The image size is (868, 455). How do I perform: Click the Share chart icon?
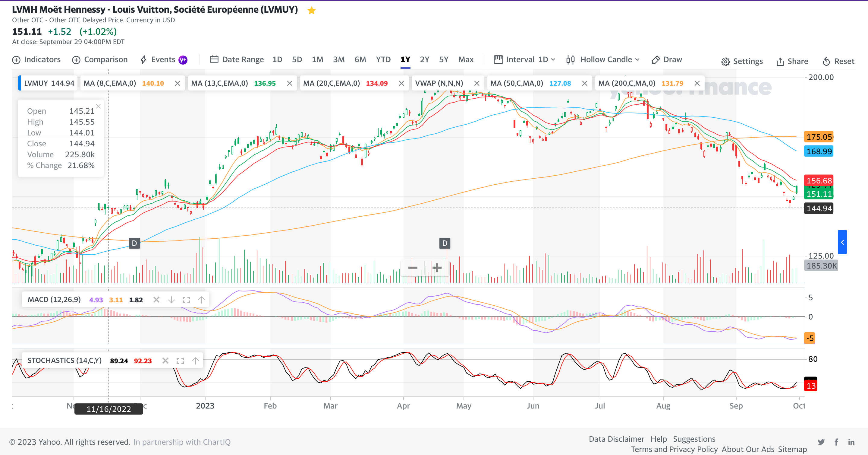(x=780, y=61)
